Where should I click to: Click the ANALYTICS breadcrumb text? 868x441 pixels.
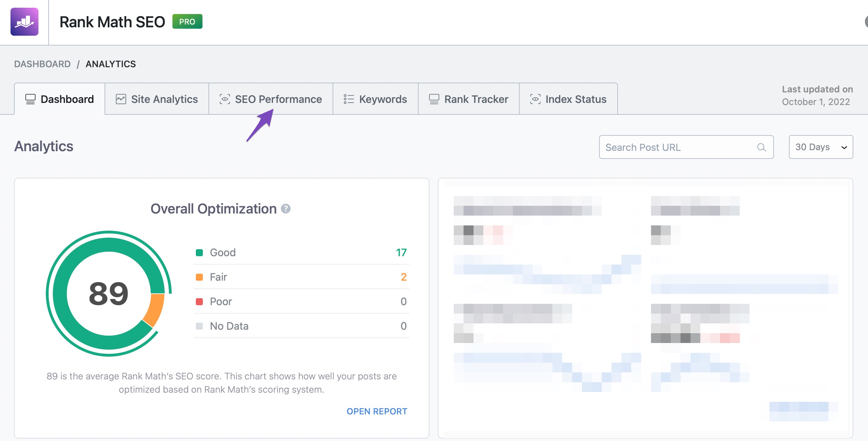click(x=111, y=64)
